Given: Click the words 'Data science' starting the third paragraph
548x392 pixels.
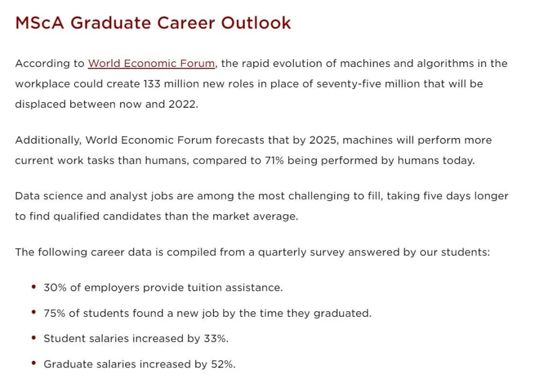Looking at the screenshot, I should [44, 196].
